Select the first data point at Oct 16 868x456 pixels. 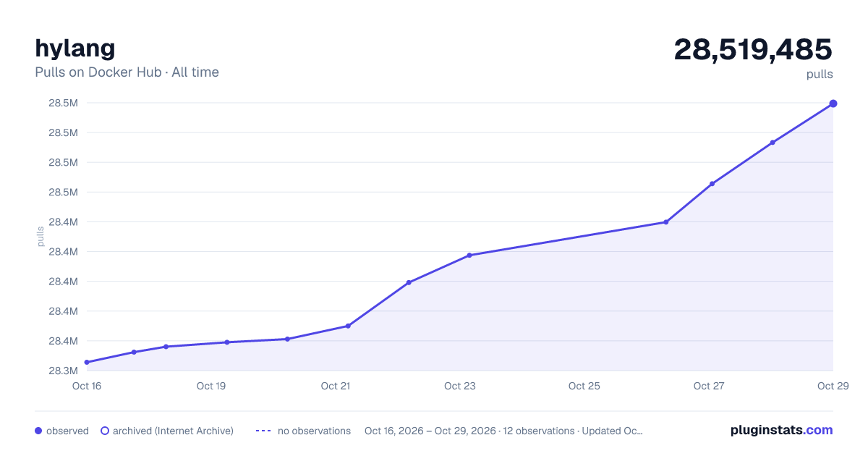(87, 362)
